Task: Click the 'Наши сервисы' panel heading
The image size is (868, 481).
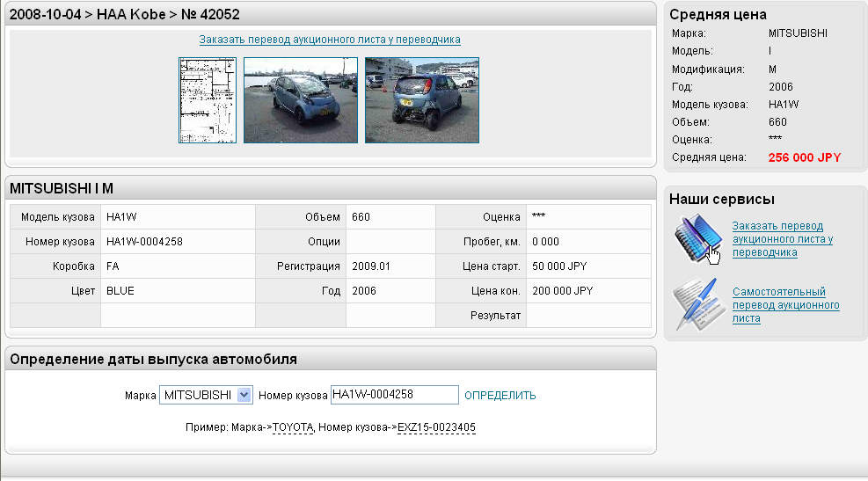Action: point(721,199)
